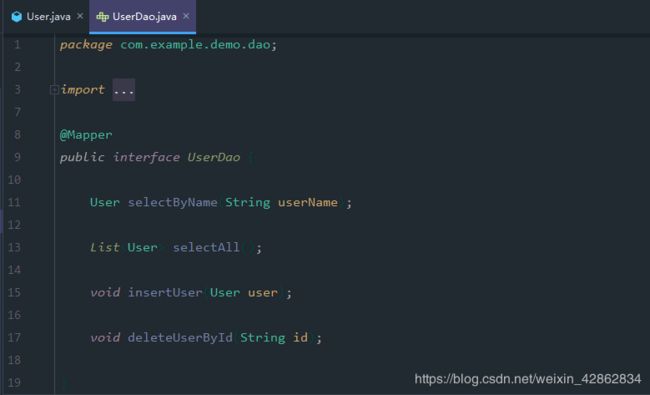Expand the folded import block
Image resolution: width=650 pixels, height=395 pixels.
pos(53,90)
